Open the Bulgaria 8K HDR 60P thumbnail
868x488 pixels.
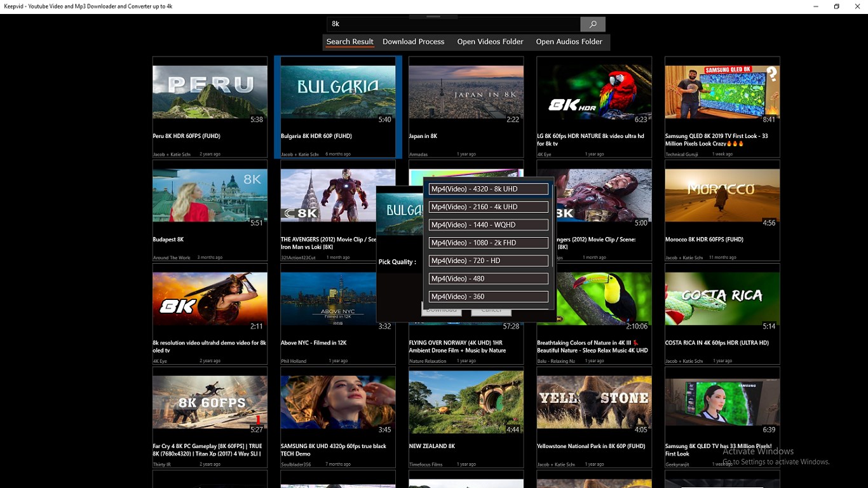coord(338,91)
